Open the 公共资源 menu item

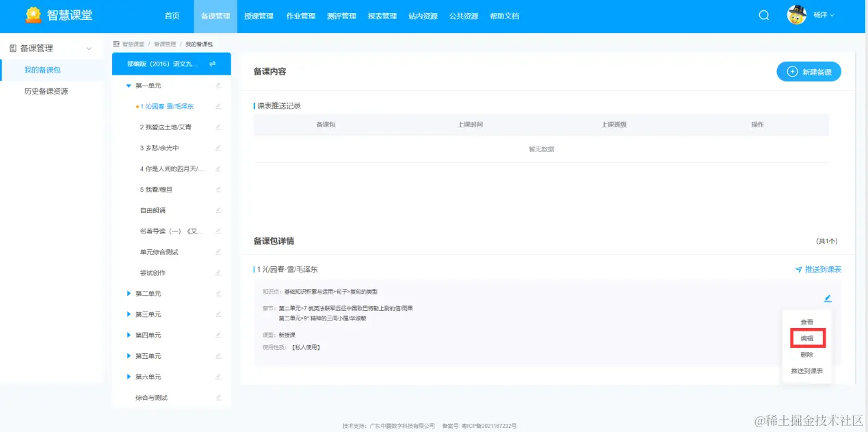(463, 16)
